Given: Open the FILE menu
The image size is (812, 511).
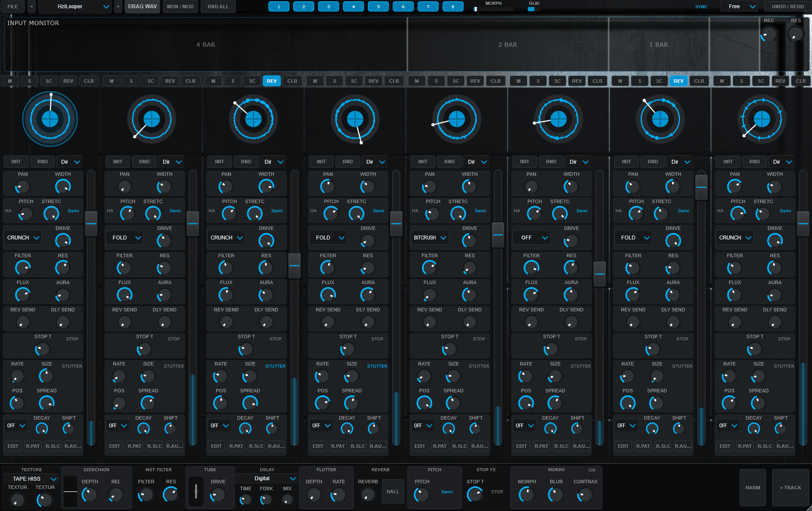Looking at the screenshot, I should (13, 6).
